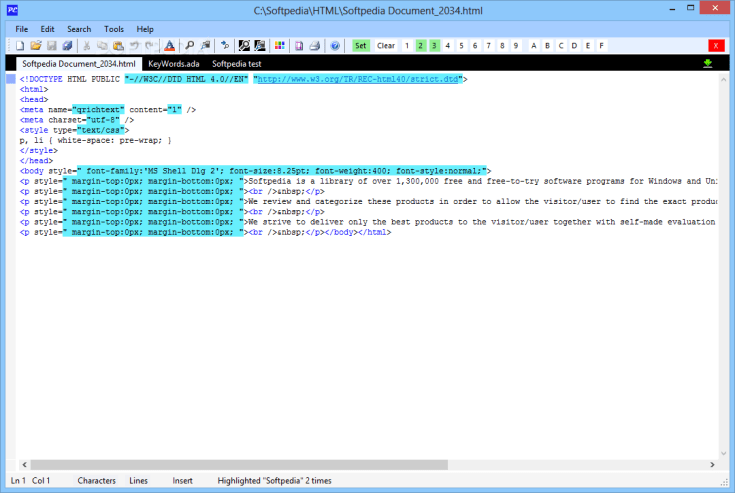
Task: Open the File menu
Action: [22, 29]
